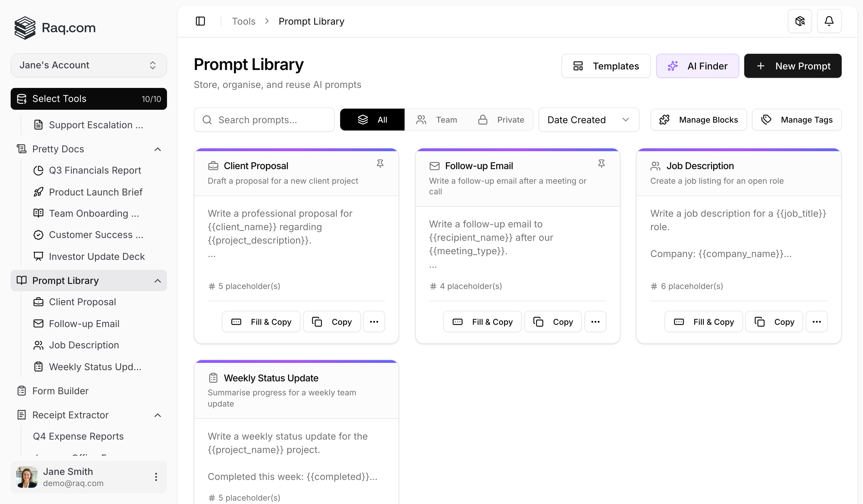Click the Raq.com logo

55,28
